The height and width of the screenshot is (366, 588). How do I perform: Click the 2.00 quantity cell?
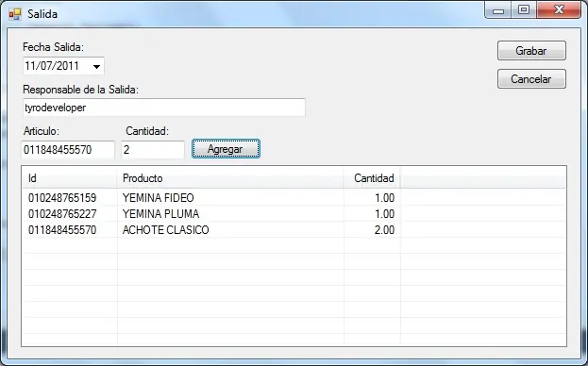(x=384, y=230)
